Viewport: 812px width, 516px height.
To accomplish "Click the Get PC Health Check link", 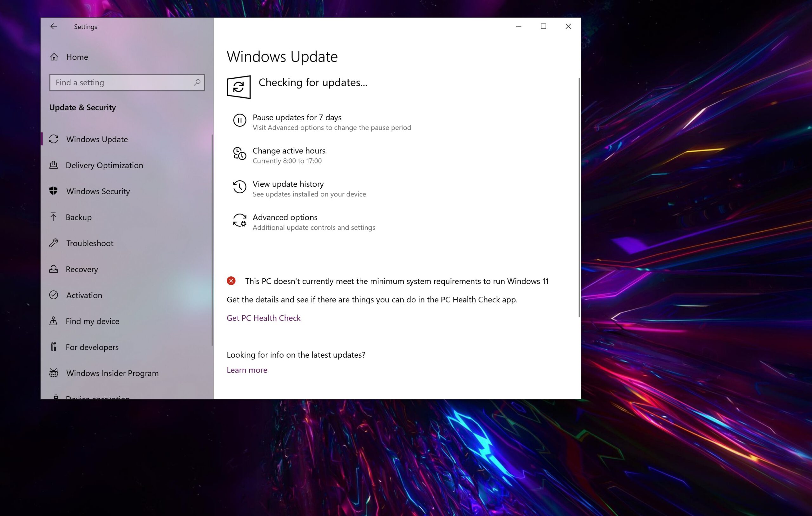I will [263, 318].
